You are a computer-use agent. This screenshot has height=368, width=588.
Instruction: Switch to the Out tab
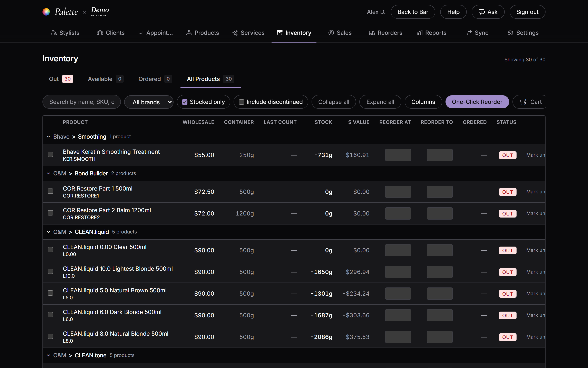(x=61, y=79)
